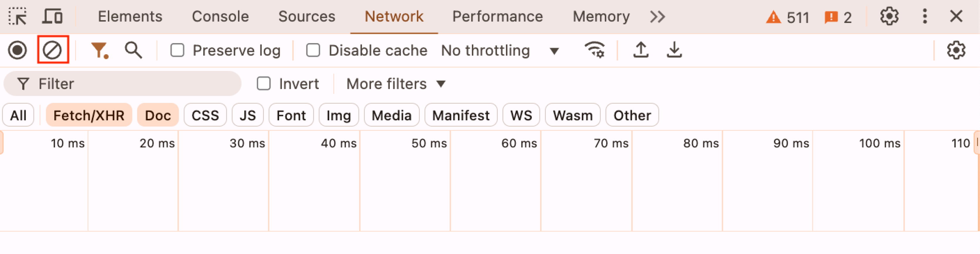Viewport: 980px width, 254px height.
Task: Open Network panel settings gear
Action: point(956,50)
